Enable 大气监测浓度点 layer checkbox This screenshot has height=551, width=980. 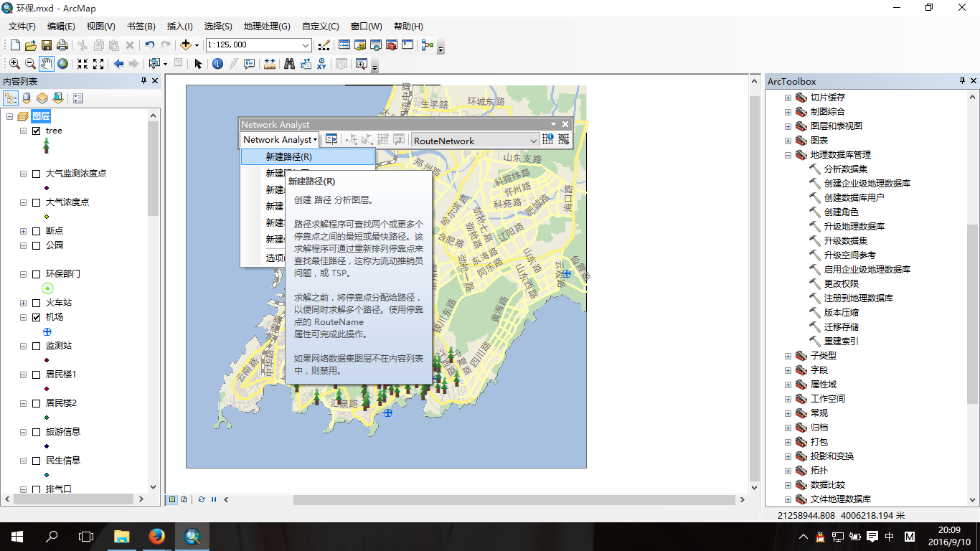[36, 174]
